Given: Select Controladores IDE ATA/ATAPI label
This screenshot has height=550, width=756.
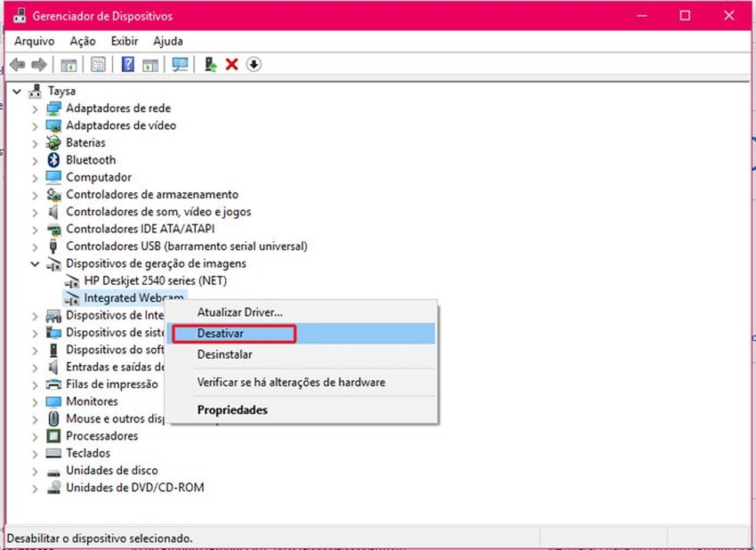Looking at the screenshot, I should point(141,229).
